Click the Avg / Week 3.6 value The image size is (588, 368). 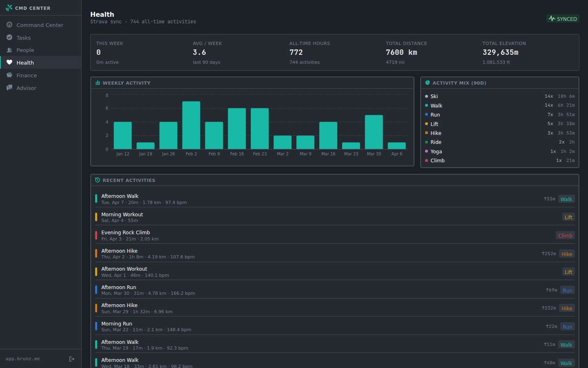point(199,52)
